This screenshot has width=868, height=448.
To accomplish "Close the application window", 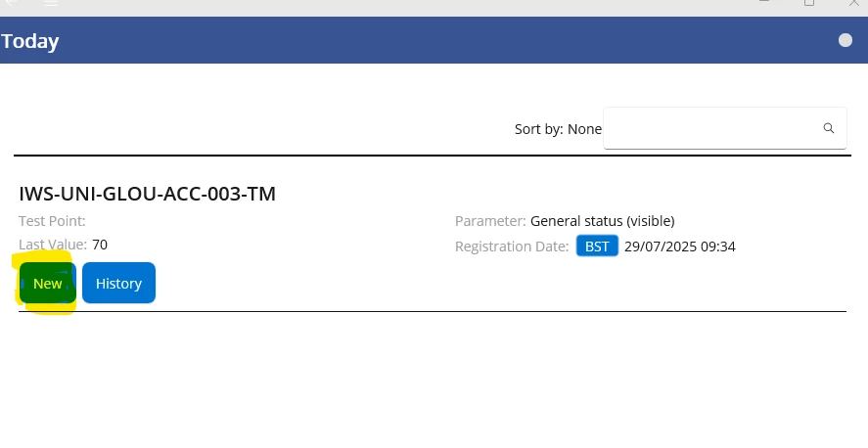I will [x=854, y=3].
